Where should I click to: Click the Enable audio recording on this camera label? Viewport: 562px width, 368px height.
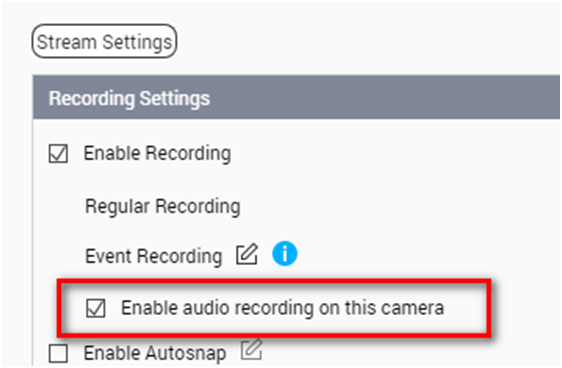[282, 308]
